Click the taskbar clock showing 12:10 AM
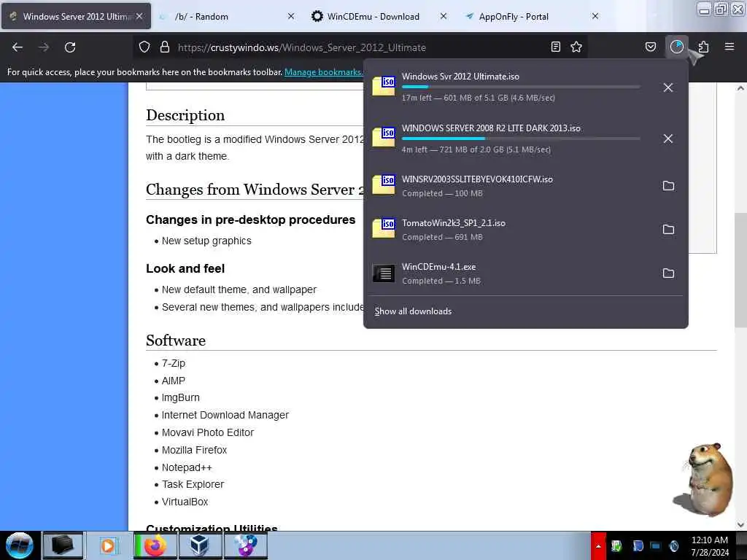The width and height of the screenshot is (747, 560). pyautogui.click(x=710, y=546)
